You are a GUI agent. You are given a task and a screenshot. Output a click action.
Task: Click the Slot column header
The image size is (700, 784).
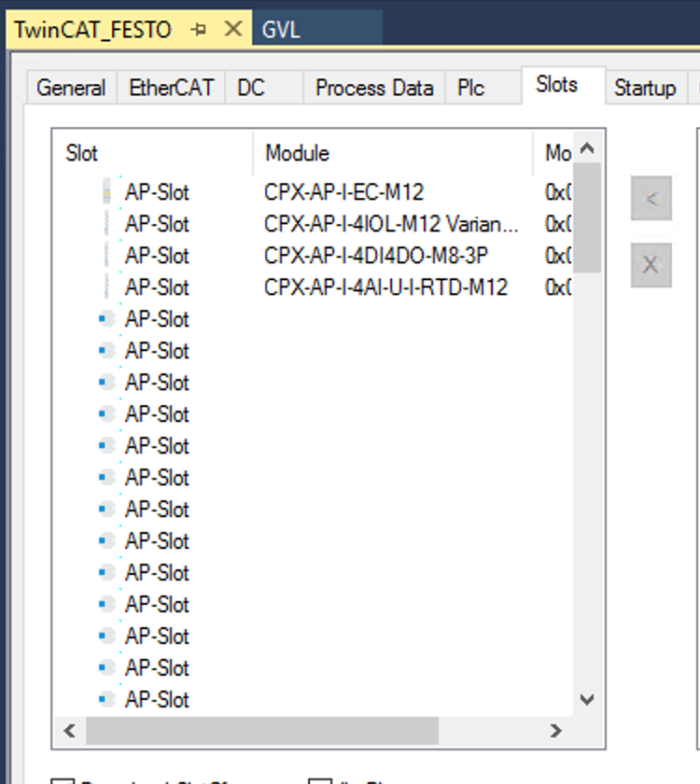(153, 153)
